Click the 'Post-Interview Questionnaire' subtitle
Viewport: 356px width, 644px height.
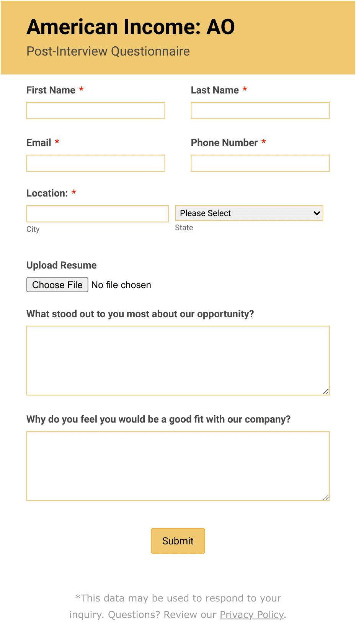[x=108, y=51]
